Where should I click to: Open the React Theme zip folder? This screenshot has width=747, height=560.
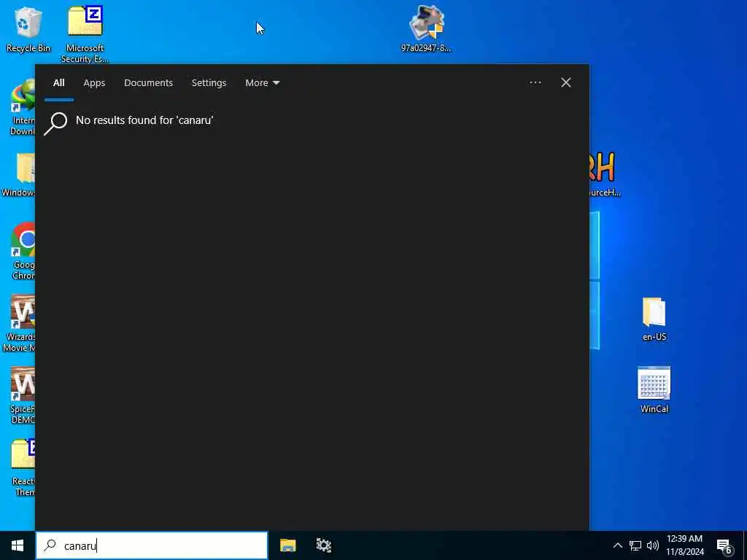[x=23, y=467]
